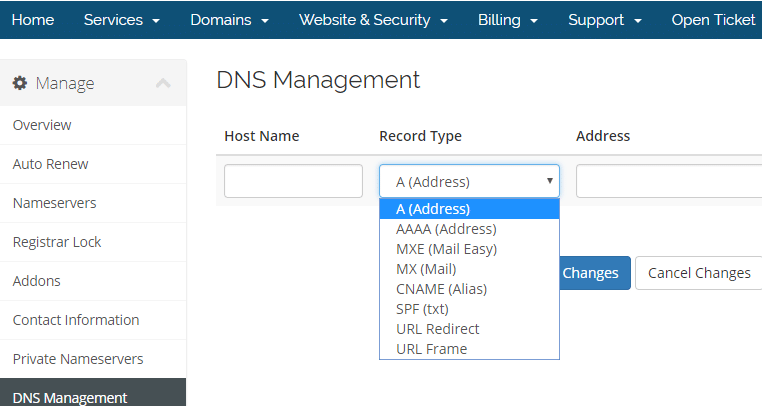
Task: Go to Home in navigation bar
Action: [32, 20]
